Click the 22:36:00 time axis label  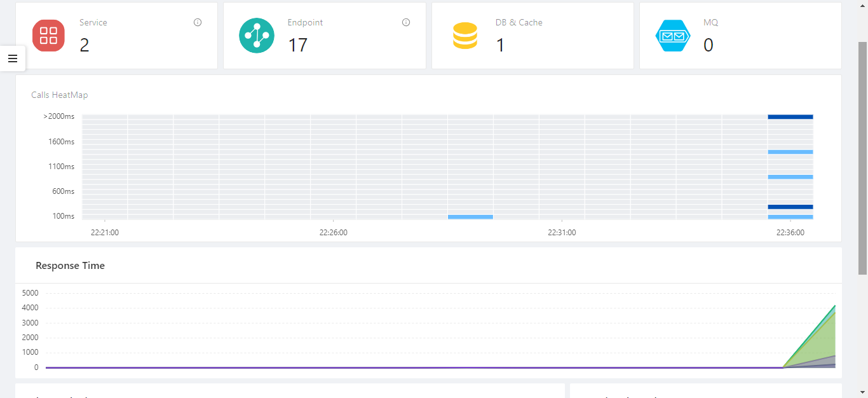tap(790, 233)
